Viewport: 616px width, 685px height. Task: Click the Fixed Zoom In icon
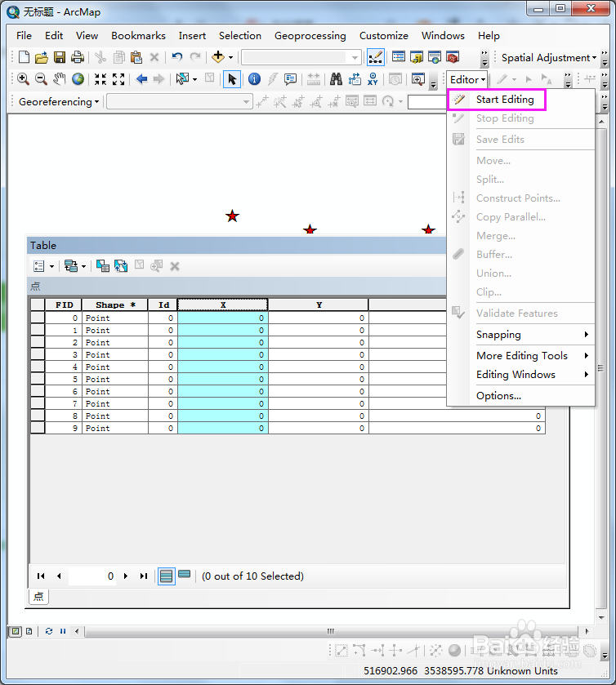click(100, 79)
